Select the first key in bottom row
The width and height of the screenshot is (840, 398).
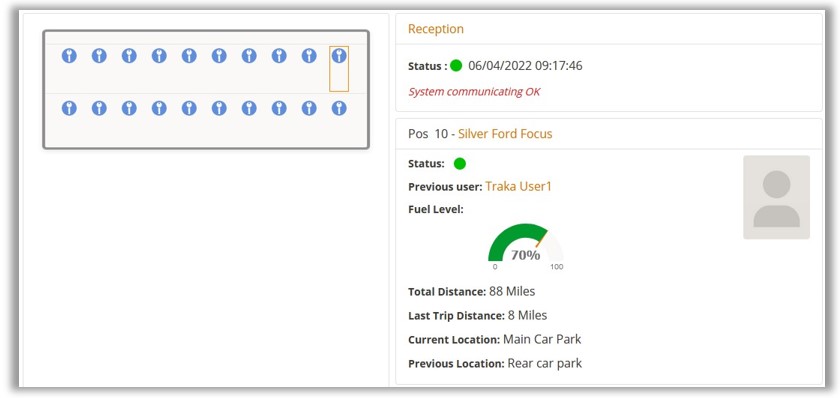(x=69, y=108)
